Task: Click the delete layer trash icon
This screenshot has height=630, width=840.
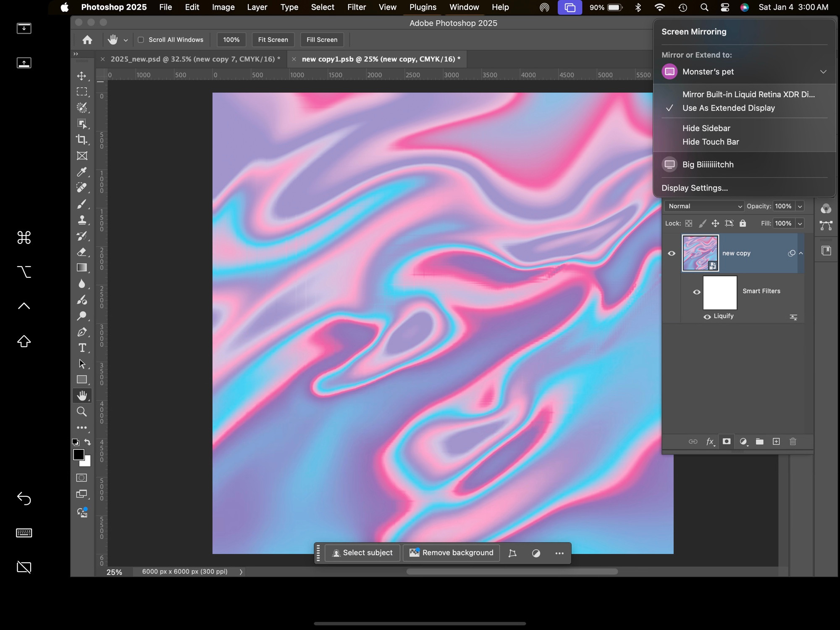Action: coord(793,441)
